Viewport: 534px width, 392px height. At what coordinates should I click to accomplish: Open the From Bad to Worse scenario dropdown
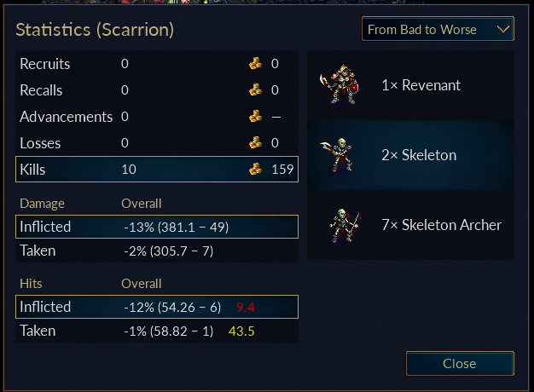[x=438, y=29]
